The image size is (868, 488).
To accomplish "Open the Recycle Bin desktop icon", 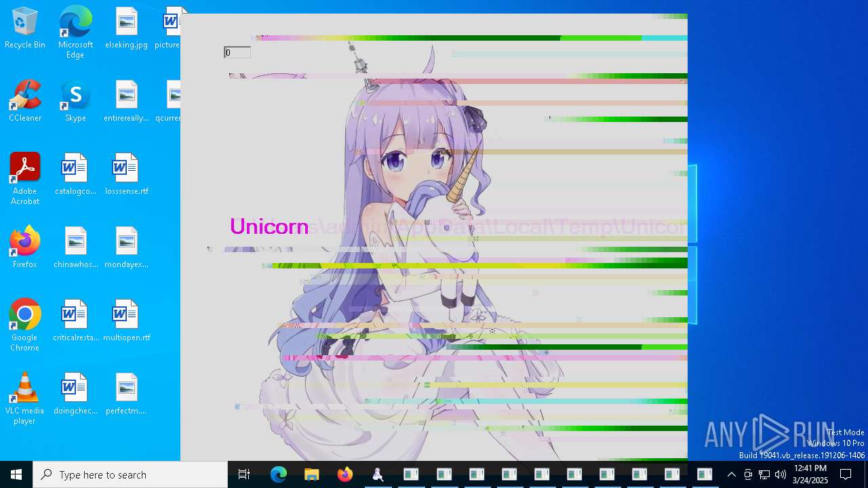I will click(x=25, y=28).
